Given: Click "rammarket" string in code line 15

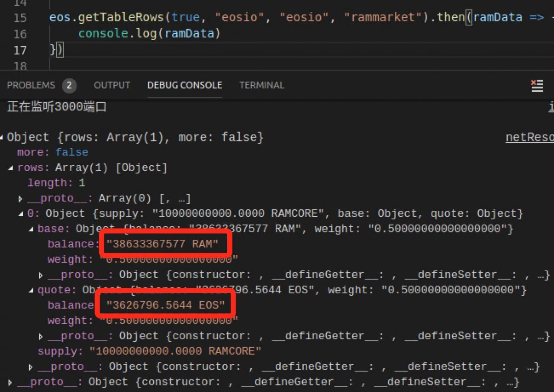Looking at the screenshot, I should click(x=383, y=17).
